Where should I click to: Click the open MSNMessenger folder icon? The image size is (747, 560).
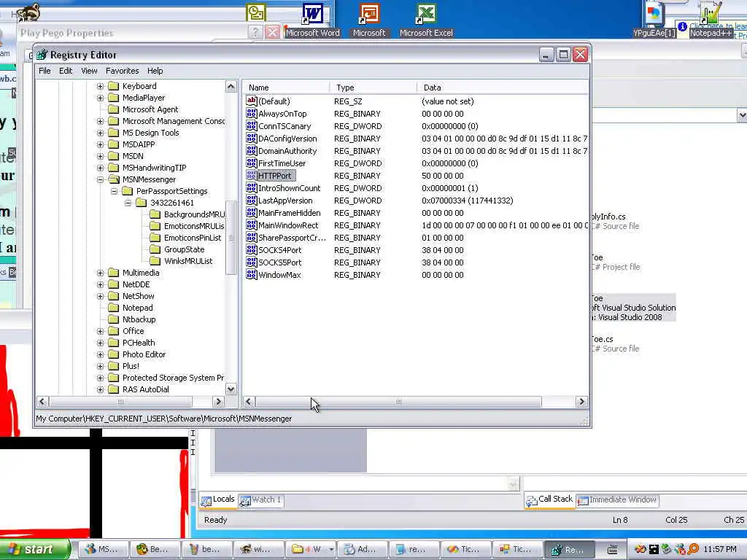coord(113,179)
